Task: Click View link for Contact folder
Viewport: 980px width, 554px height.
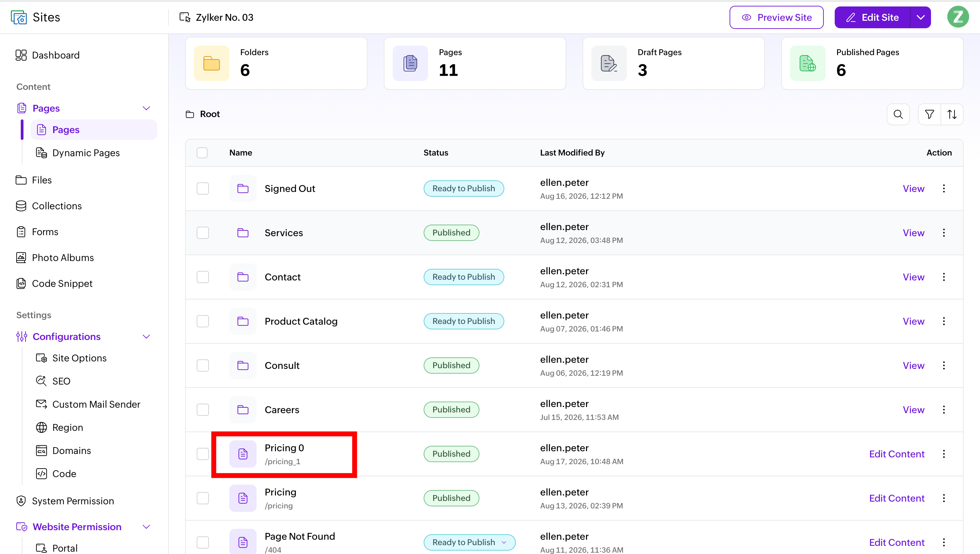Action: [x=913, y=277]
